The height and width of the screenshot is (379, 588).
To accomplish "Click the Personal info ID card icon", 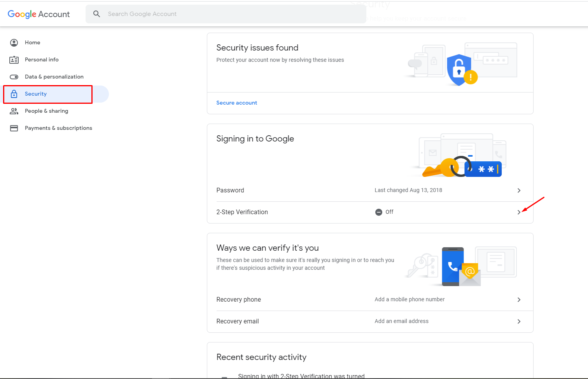I will [x=14, y=60].
